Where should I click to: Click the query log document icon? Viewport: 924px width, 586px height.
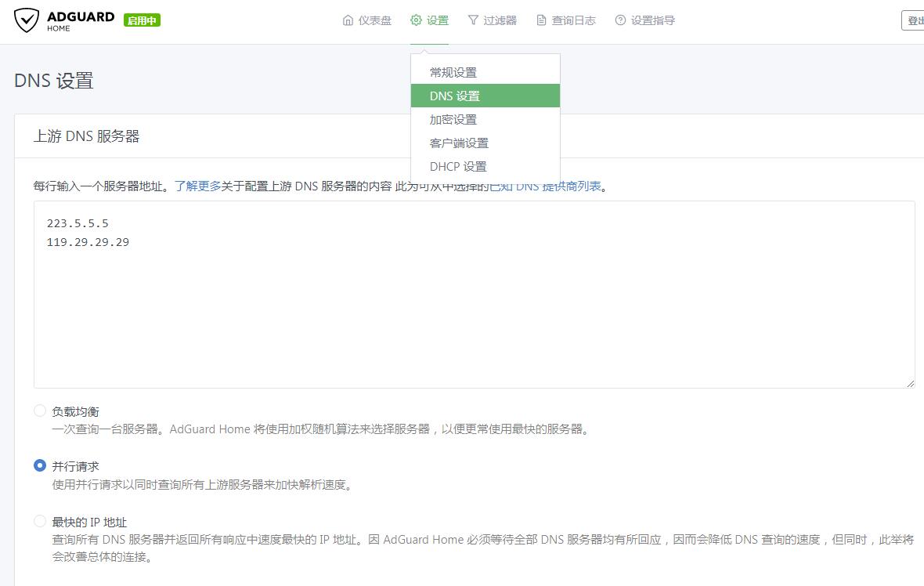click(x=540, y=20)
